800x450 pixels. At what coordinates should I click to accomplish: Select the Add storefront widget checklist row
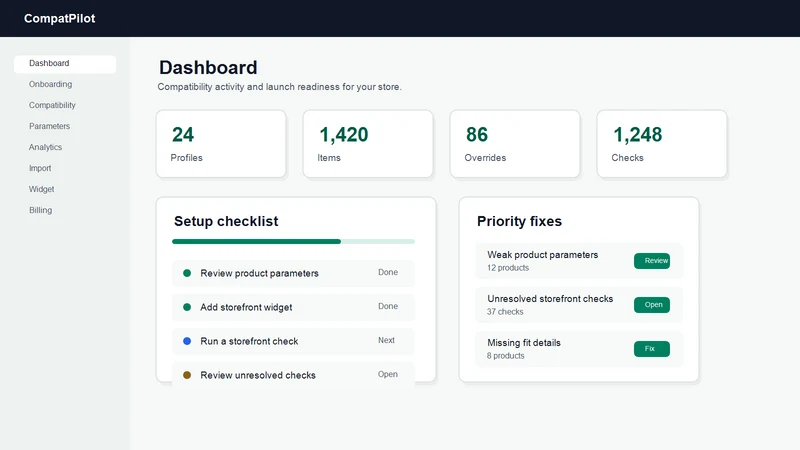coord(293,307)
